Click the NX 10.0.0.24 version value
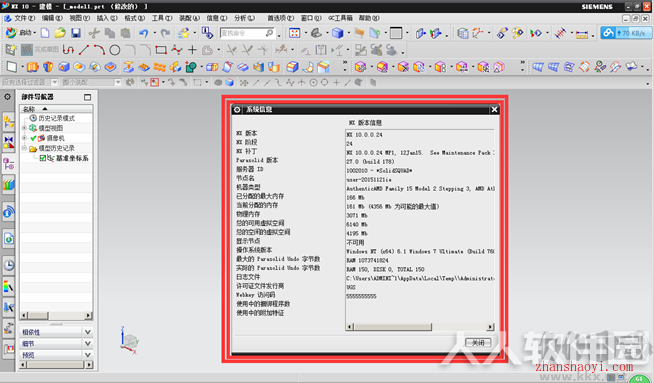This screenshot has height=383, width=654. click(364, 135)
